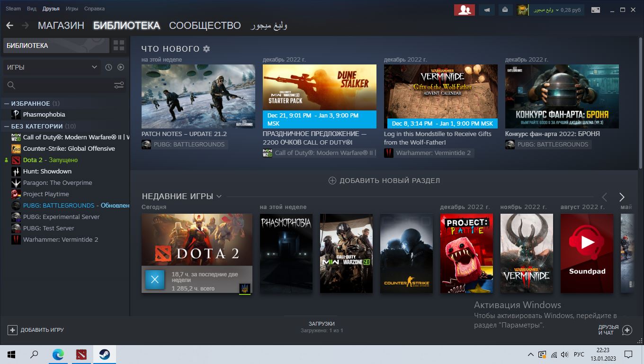Image resolution: width=644 pixels, height=364 pixels.
Task: Open Вид menu
Action: click(x=32, y=9)
